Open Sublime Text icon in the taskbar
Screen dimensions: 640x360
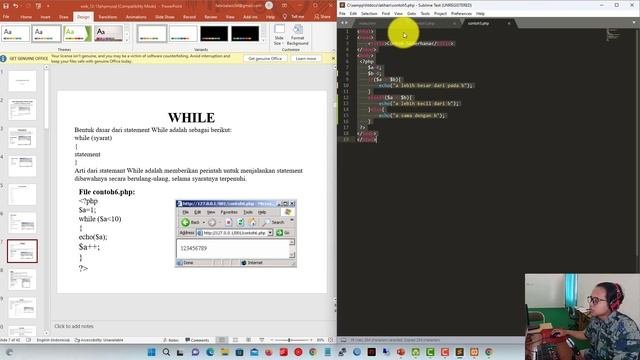click(460, 352)
